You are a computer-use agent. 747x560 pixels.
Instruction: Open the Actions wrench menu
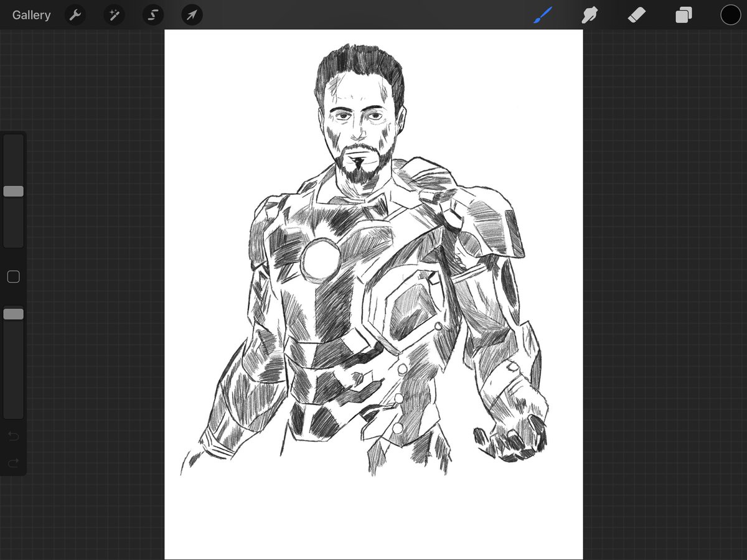(75, 15)
